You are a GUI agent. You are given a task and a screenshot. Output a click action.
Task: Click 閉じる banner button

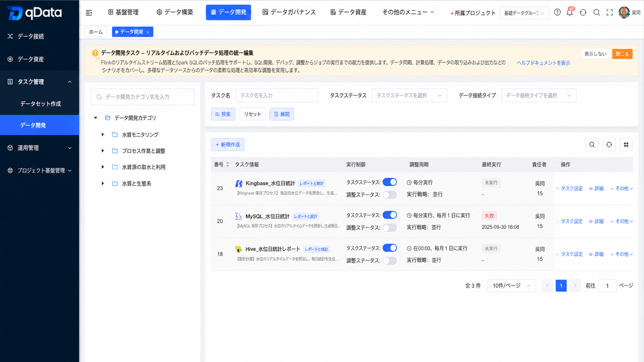(622, 54)
